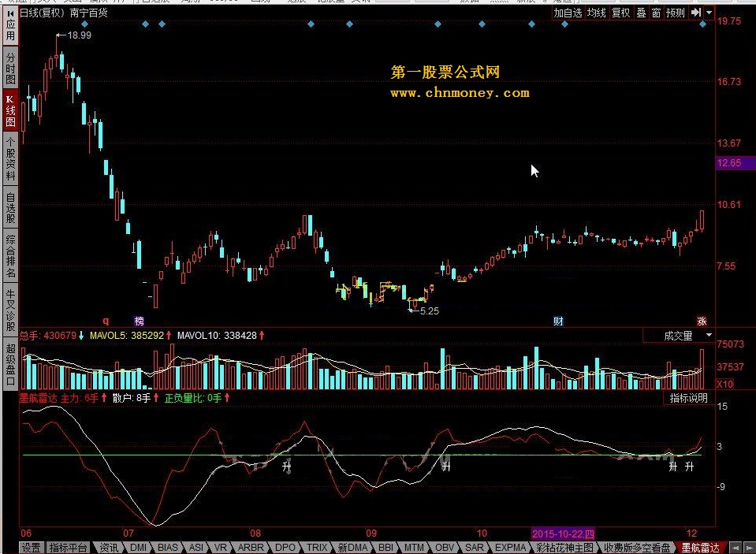Click the 18.99 high price label
Viewport: 756px width, 554px height.
pyautogui.click(x=79, y=35)
